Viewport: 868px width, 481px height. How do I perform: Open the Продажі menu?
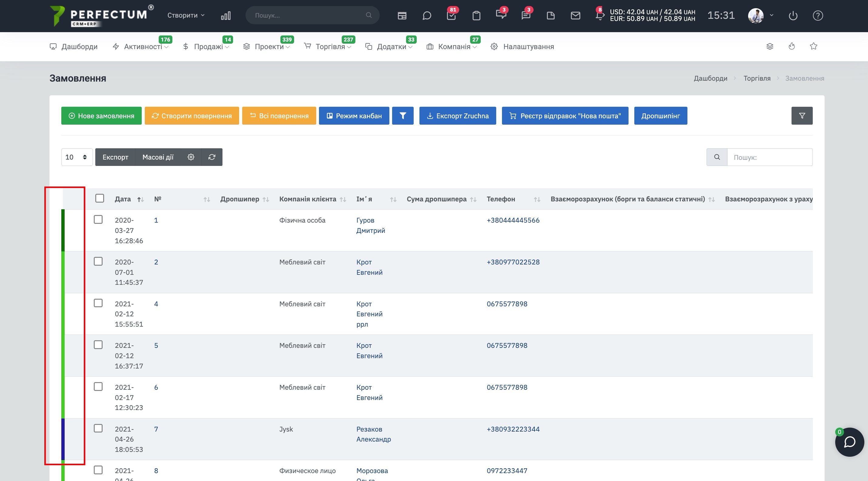(x=206, y=46)
